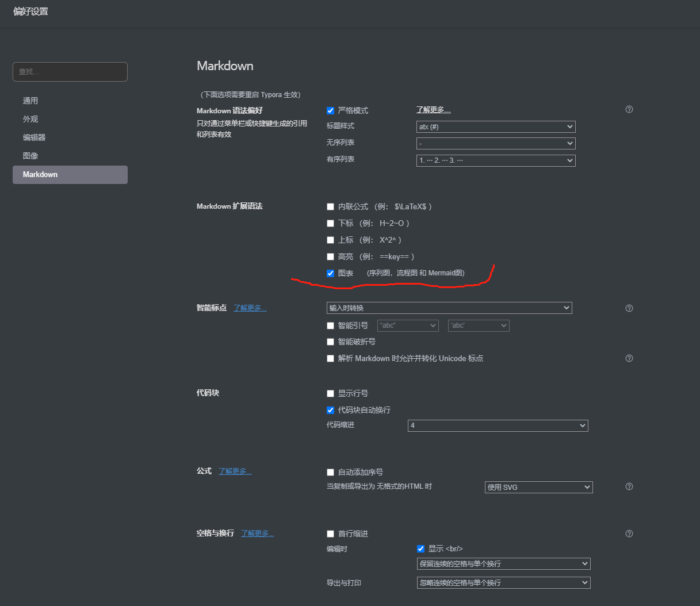Viewport: 700px width, 606px height.
Task: Open help icon beside 使用 SVG dropdown
Action: pyautogui.click(x=629, y=486)
